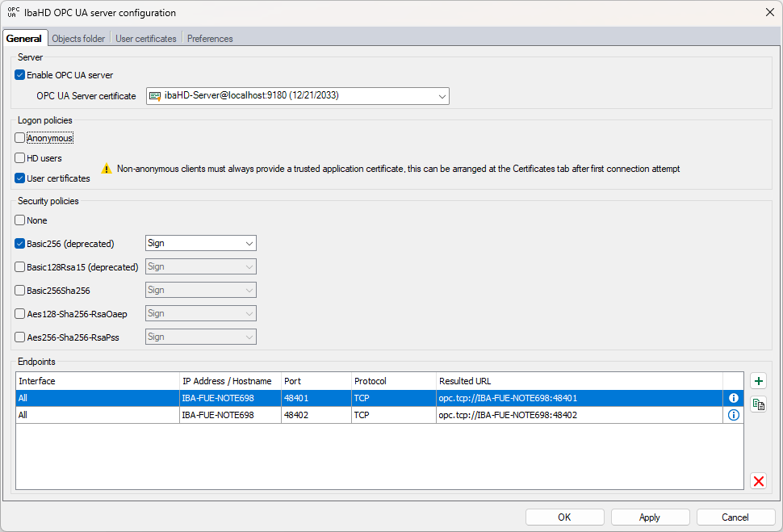This screenshot has height=532, width=783.
Task: Switch to the Preferences tab
Action: pos(210,39)
